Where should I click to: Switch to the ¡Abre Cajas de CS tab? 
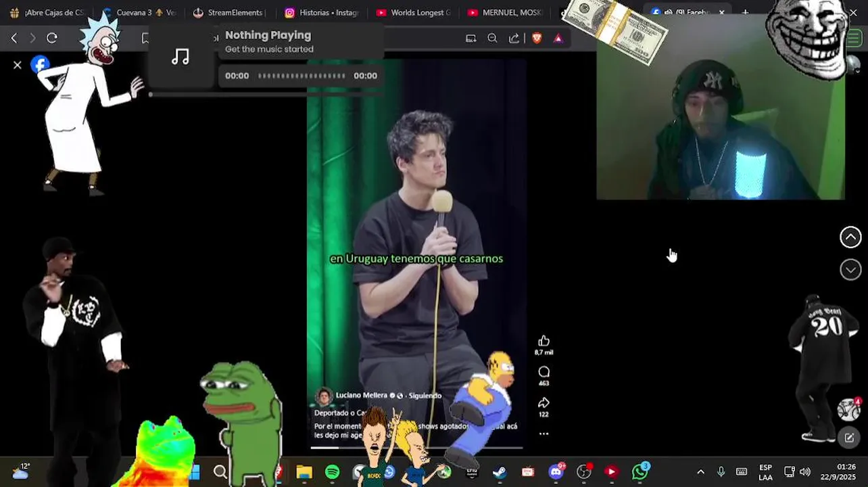(47, 13)
